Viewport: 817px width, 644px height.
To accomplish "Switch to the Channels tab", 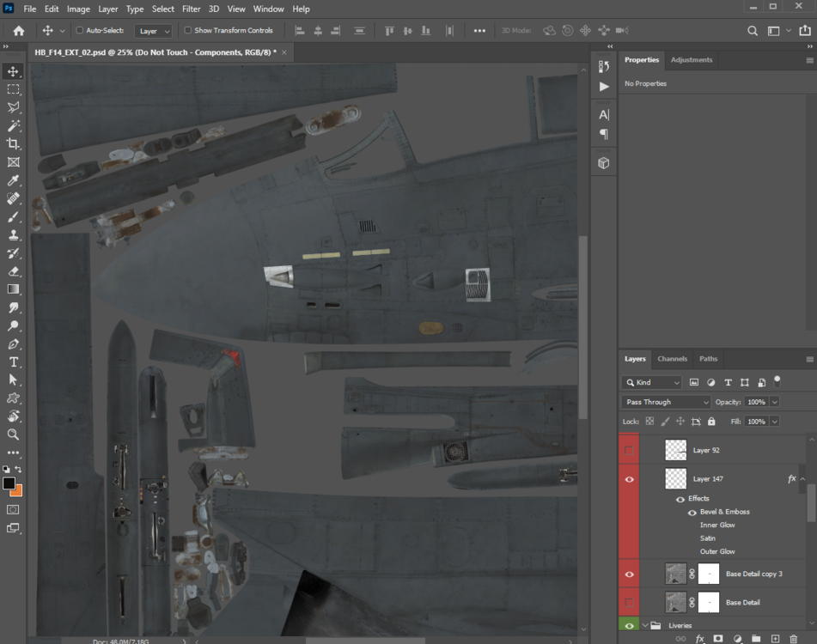I will click(672, 359).
